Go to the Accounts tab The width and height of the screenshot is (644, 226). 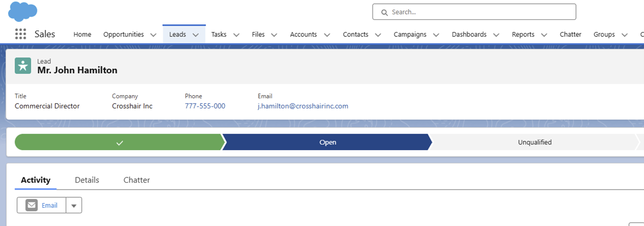click(304, 34)
